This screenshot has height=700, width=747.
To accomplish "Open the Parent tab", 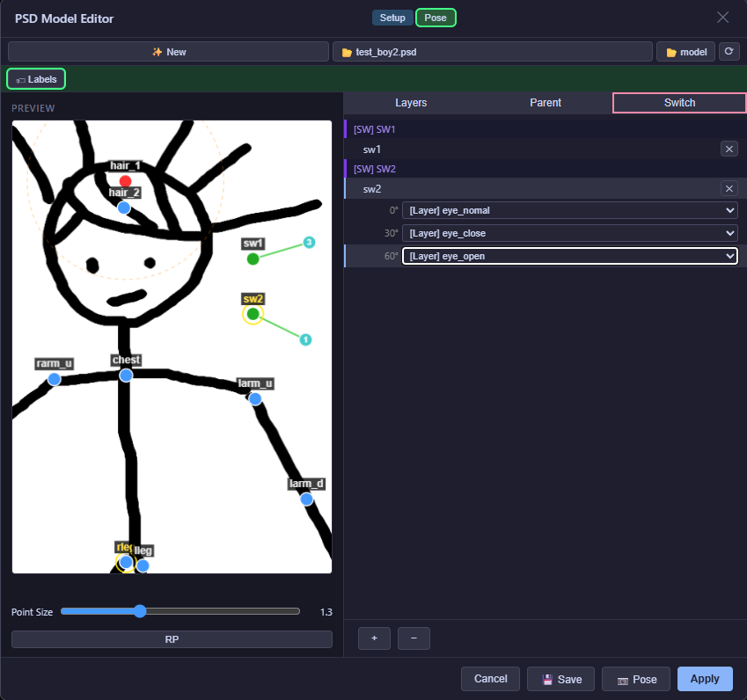I will pos(545,103).
